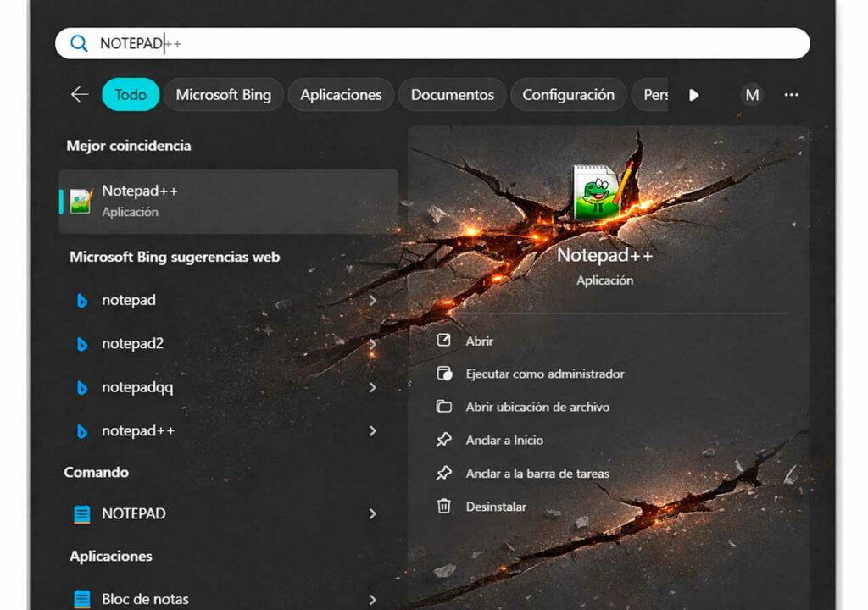This screenshot has height=610, width=868.
Task: Click the back arrow next to Todo
Action: click(79, 95)
